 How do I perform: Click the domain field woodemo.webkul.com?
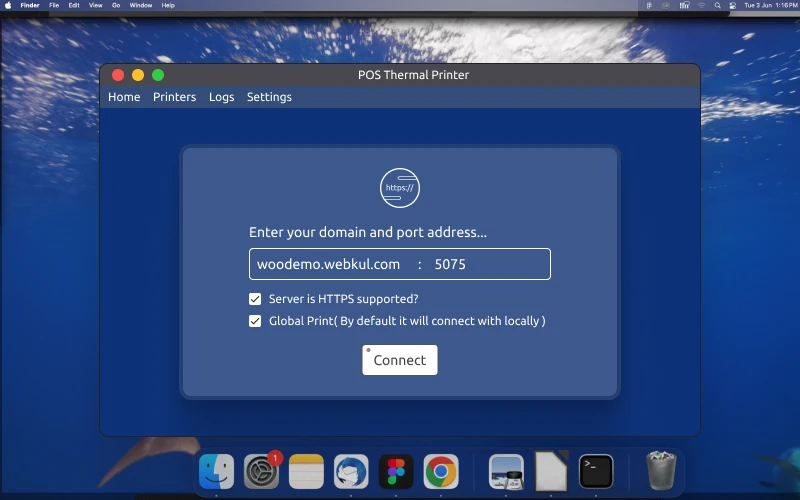coord(329,264)
